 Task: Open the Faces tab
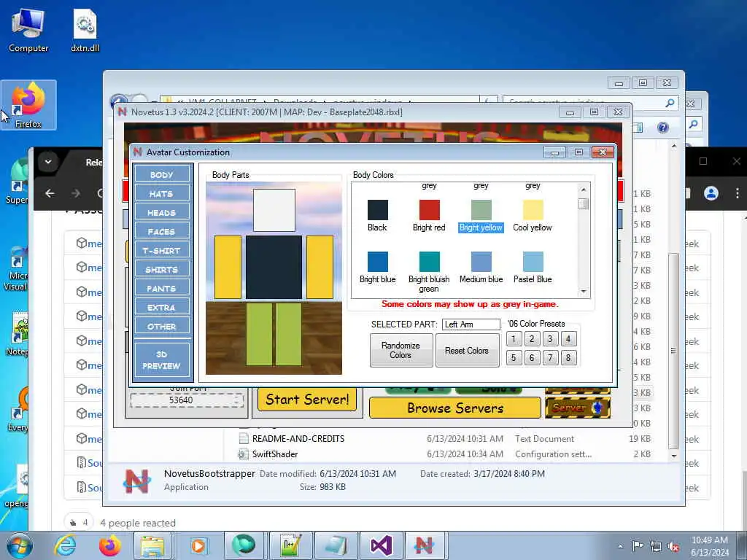(x=162, y=231)
